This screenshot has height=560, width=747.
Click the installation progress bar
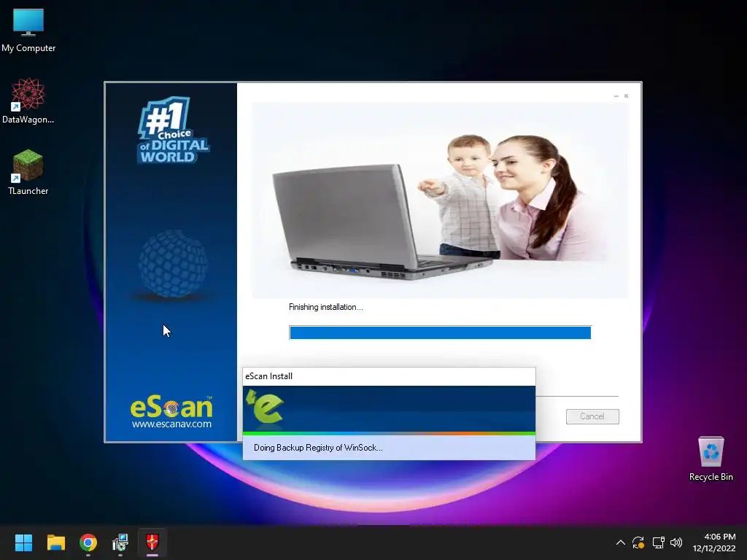440,332
